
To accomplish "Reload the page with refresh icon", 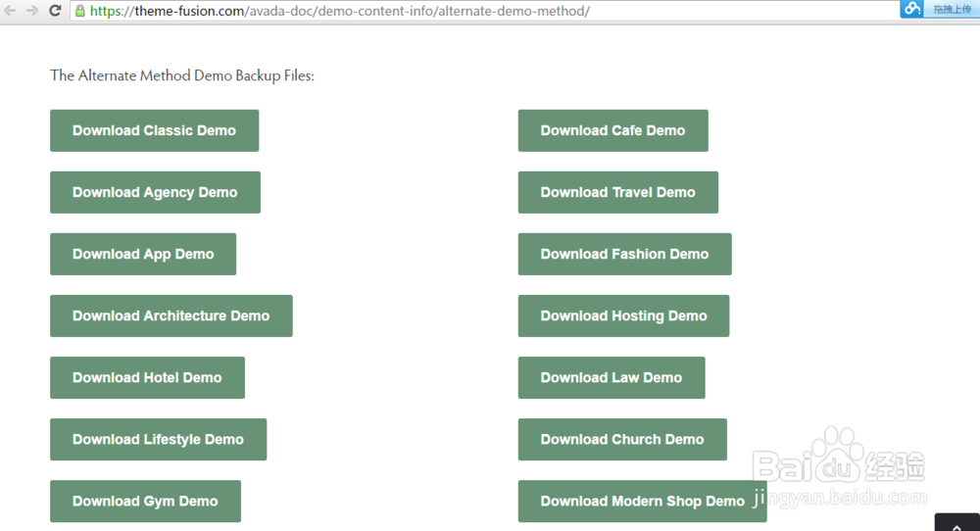I will click(55, 11).
